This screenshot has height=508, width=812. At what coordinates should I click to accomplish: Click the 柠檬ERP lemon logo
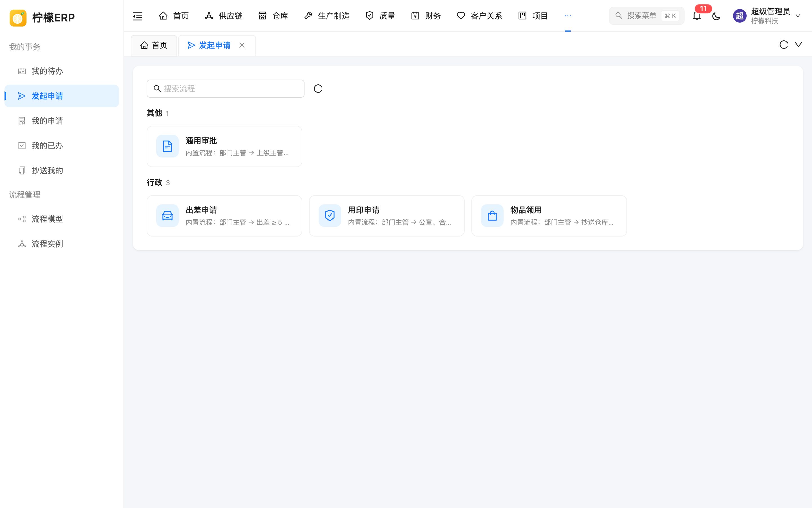[18, 18]
